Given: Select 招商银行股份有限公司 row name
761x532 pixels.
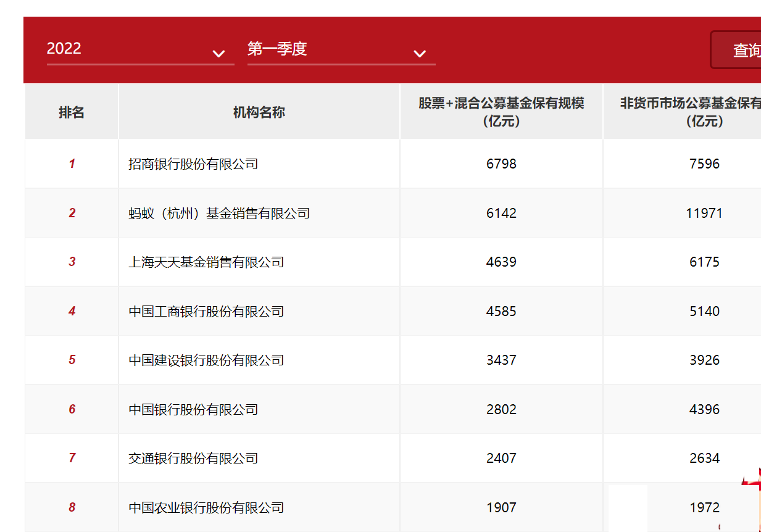Looking at the screenshot, I should click(x=193, y=164).
